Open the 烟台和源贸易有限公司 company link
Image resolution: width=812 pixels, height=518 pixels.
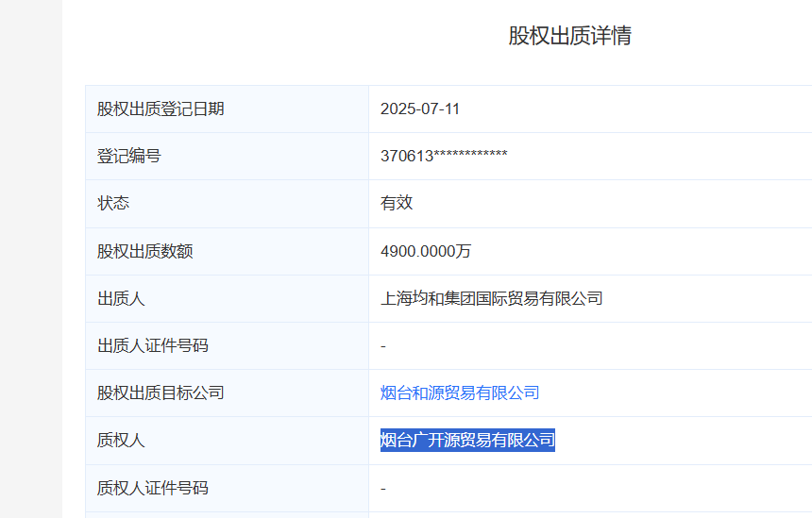tap(460, 393)
